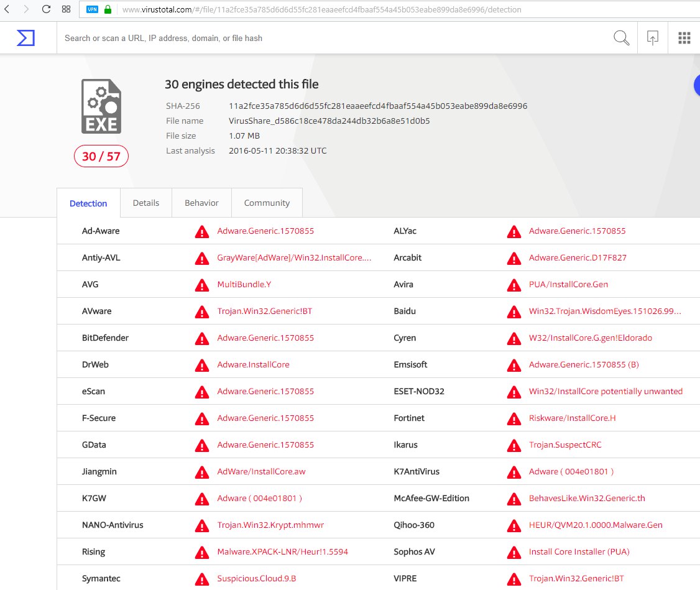This screenshot has width=700, height=590.
Task: Click the EXE file type icon
Action: pyautogui.click(x=101, y=106)
